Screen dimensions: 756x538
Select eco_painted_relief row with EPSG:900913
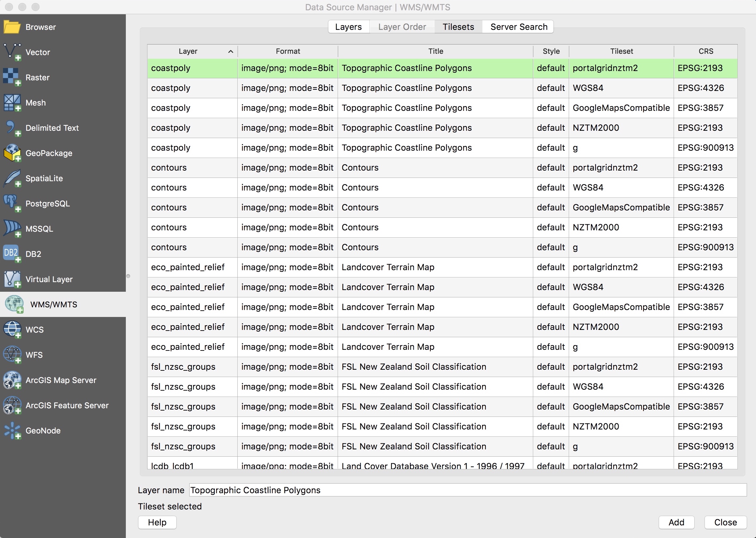[442, 347]
